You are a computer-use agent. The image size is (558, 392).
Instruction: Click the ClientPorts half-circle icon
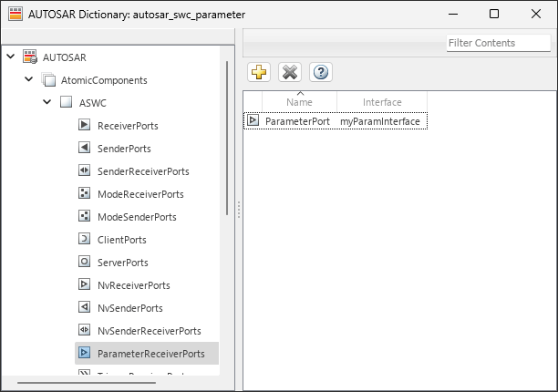tap(84, 240)
